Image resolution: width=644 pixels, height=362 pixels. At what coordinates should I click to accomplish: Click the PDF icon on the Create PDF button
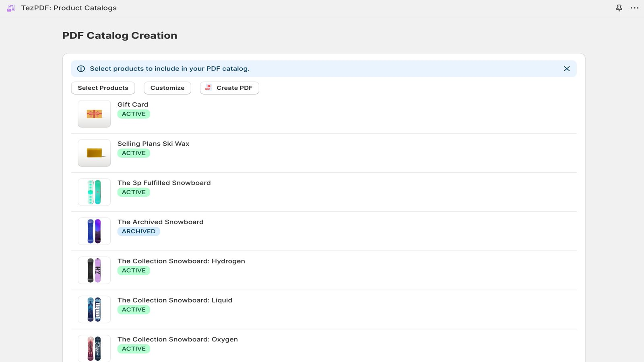pyautogui.click(x=208, y=87)
